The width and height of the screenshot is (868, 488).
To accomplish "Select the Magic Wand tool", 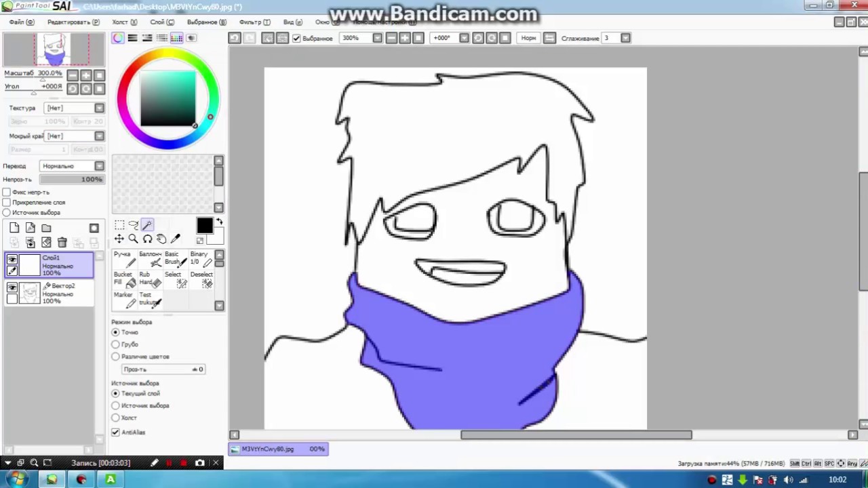I will pyautogui.click(x=147, y=225).
